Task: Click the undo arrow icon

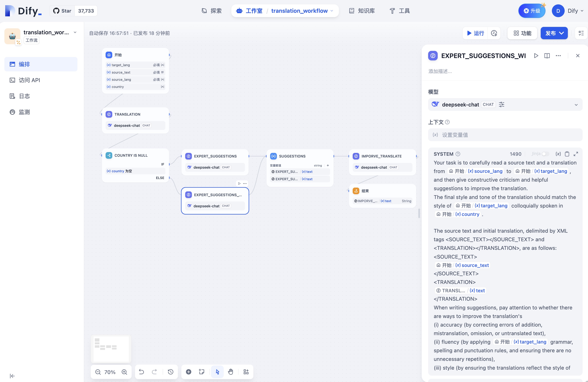Action: coord(141,372)
